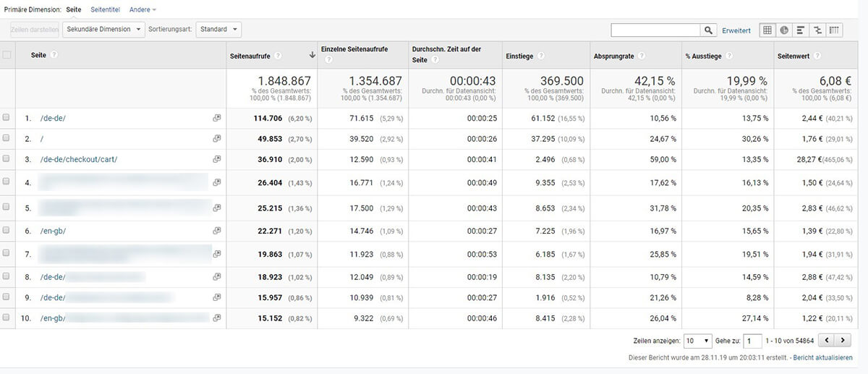Select Seitentitel primary dimension
This screenshot has height=374, width=868.
coord(105,9)
